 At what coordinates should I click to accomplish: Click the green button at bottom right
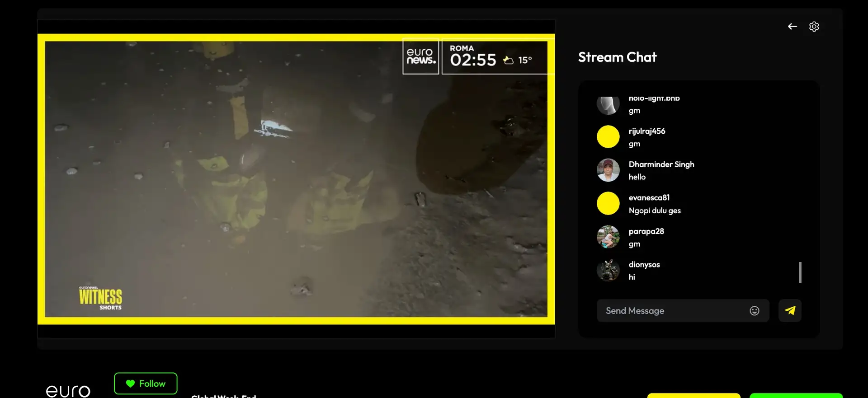(x=796, y=396)
